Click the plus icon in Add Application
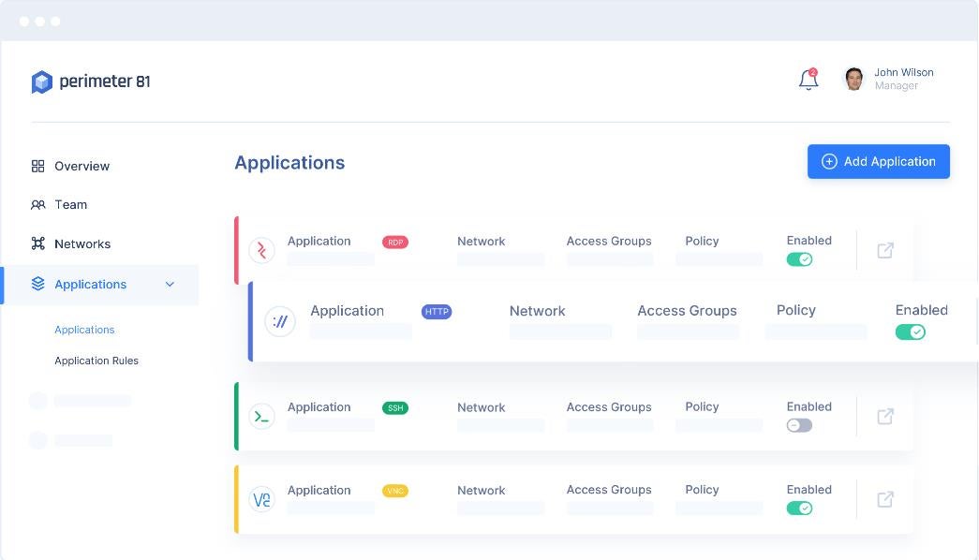 coord(829,162)
